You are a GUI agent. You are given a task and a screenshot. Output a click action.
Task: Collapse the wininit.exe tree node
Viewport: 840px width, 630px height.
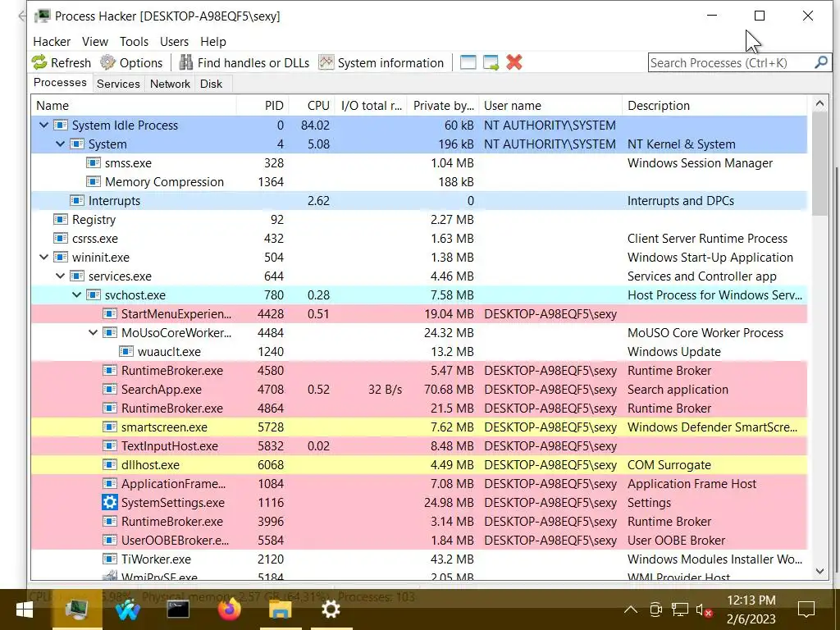pos(44,257)
